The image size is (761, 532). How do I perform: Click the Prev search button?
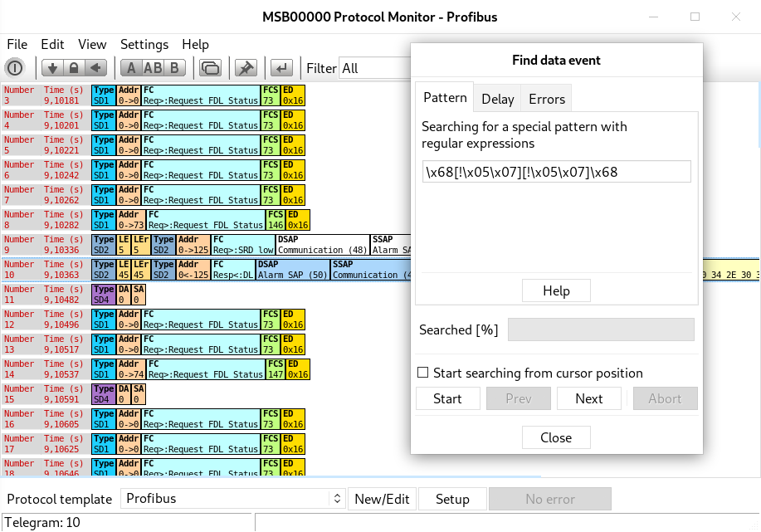click(x=519, y=398)
